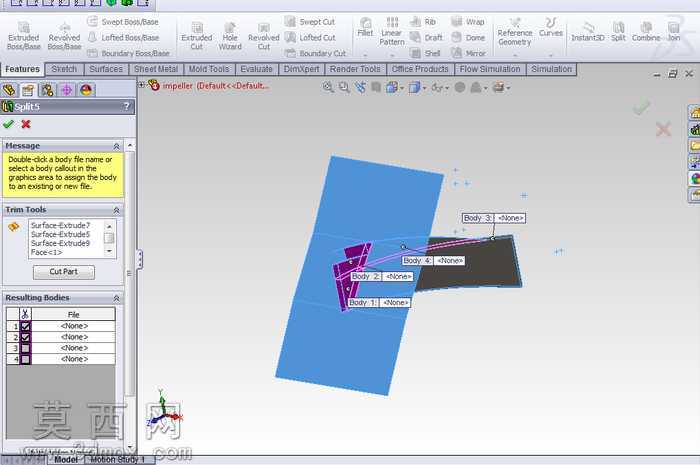Open Reference Geometry tools

[515, 31]
